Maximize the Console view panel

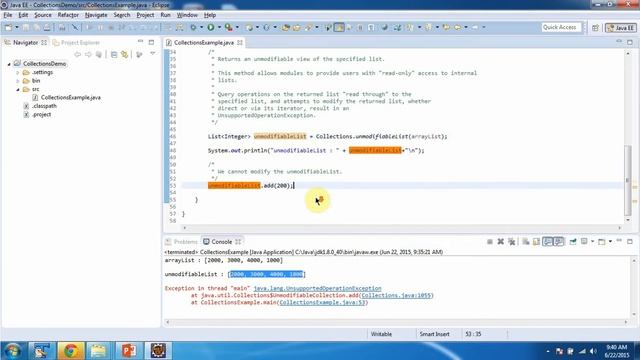coord(630,242)
